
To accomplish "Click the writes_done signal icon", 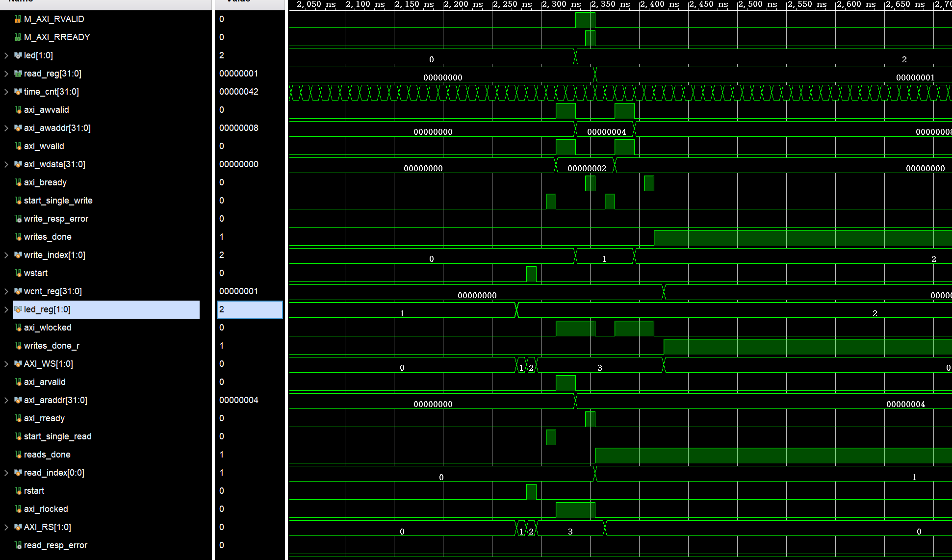I will pyautogui.click(x=18, y=237).
